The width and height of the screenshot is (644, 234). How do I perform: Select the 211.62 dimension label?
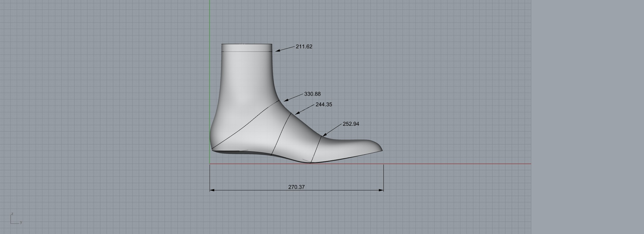tap(304, 47)
